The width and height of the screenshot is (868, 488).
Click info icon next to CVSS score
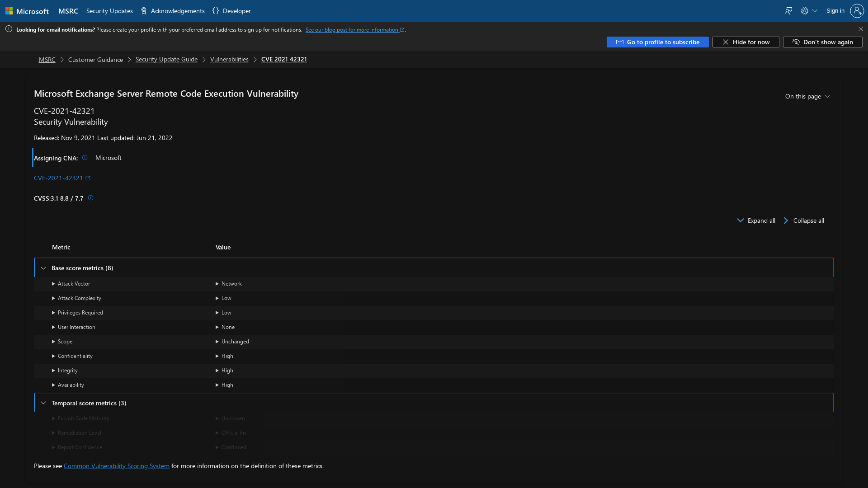pos(90,198)
